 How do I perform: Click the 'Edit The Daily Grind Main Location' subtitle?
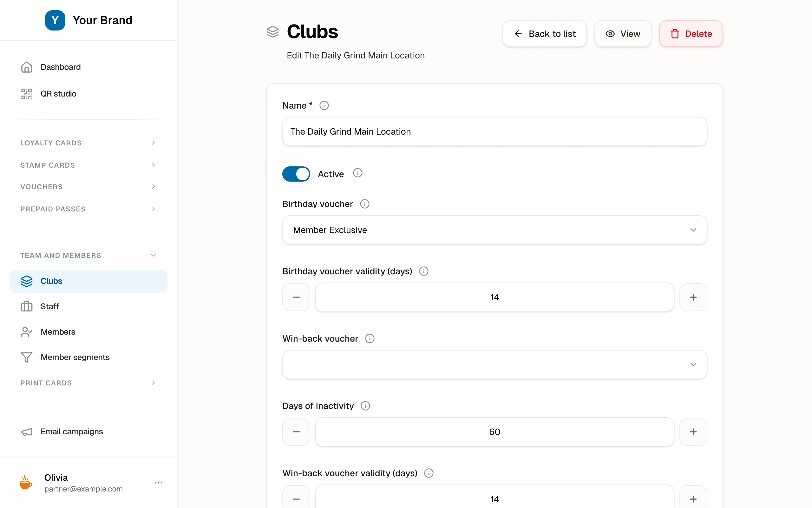[356, 56]
